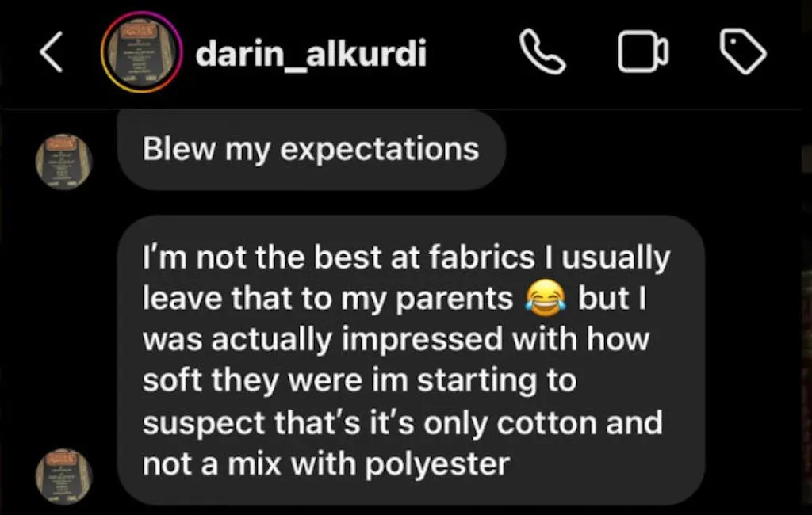Click the word "fabrics" in the message

pos(482,257)
